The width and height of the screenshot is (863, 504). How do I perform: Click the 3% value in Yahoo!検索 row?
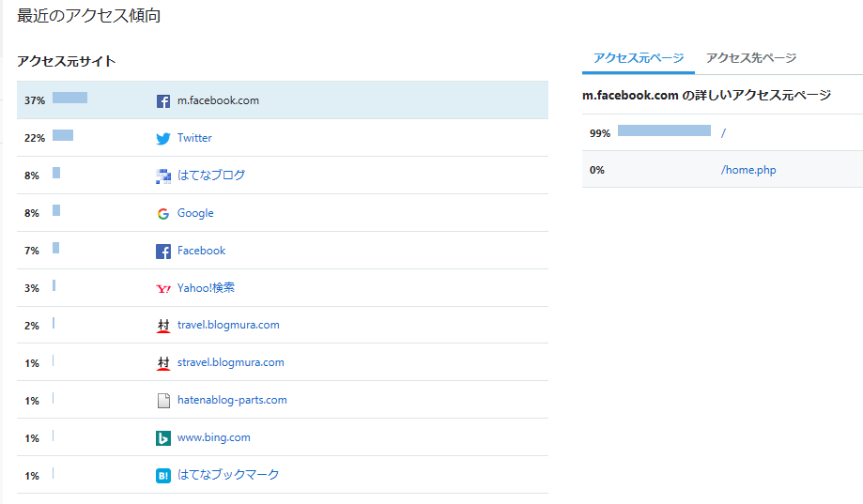[x=32, y=288]
